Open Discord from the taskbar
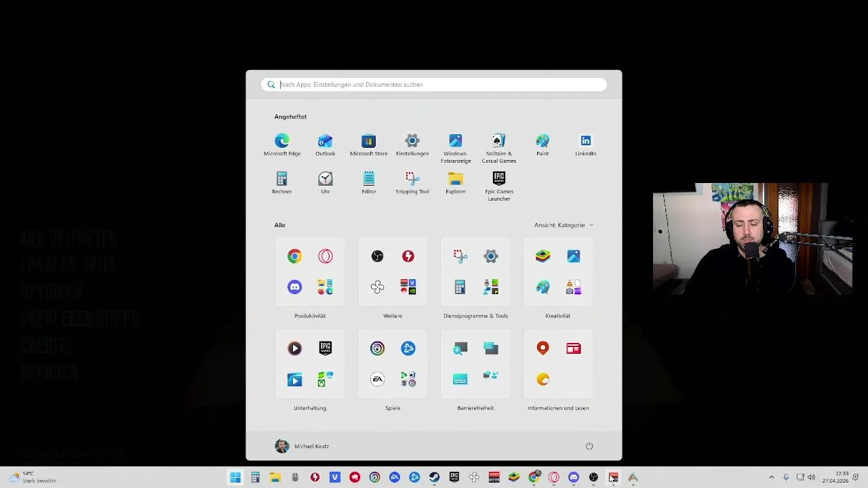The width and height of the screenshot is (868, 488). tap(574, 477)
